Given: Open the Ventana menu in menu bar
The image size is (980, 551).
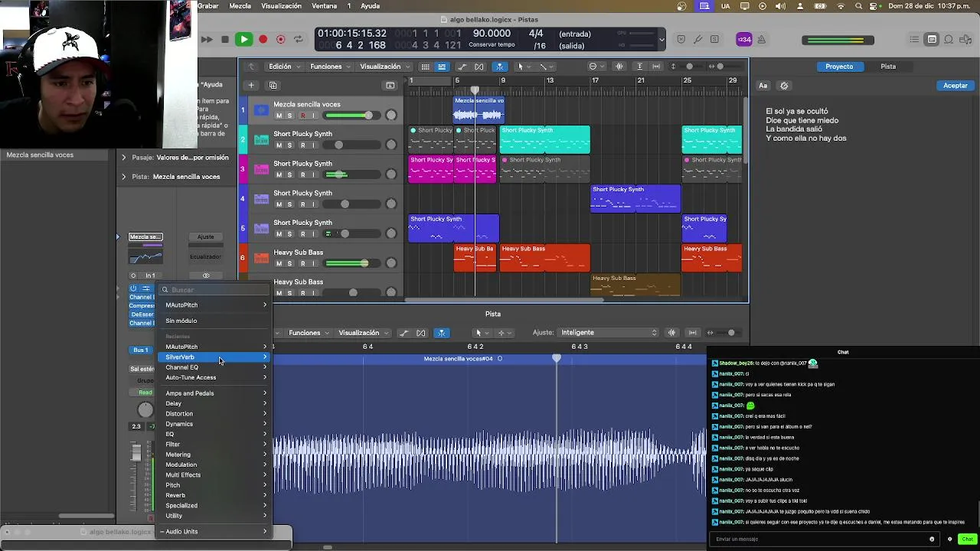Looking at the screenshot, I should click(x=325, y=6).
